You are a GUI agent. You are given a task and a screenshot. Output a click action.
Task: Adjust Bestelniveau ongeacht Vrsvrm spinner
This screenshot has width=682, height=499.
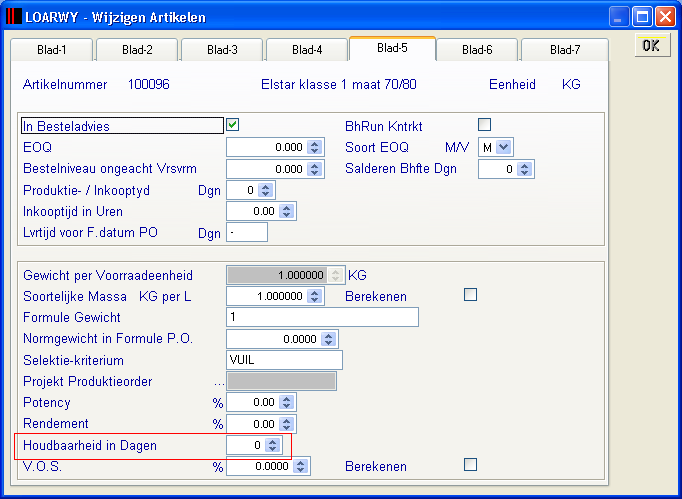(314, 169)
